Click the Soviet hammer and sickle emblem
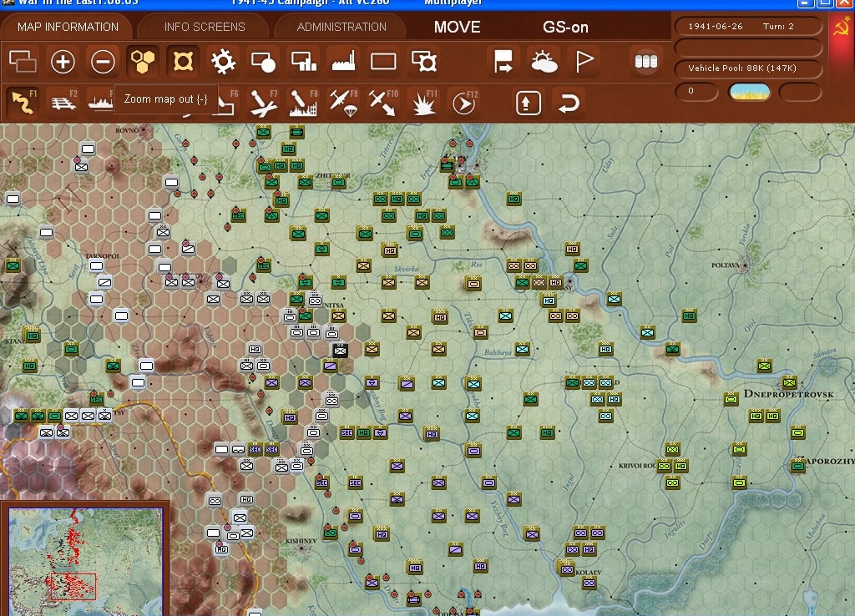The height and width of the screenshot is (616, 855). 842,26
